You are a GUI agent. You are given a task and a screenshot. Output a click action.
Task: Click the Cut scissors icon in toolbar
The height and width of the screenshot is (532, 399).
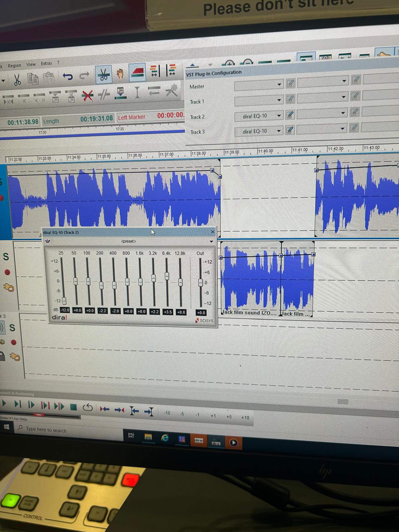[x=17, y=79]
